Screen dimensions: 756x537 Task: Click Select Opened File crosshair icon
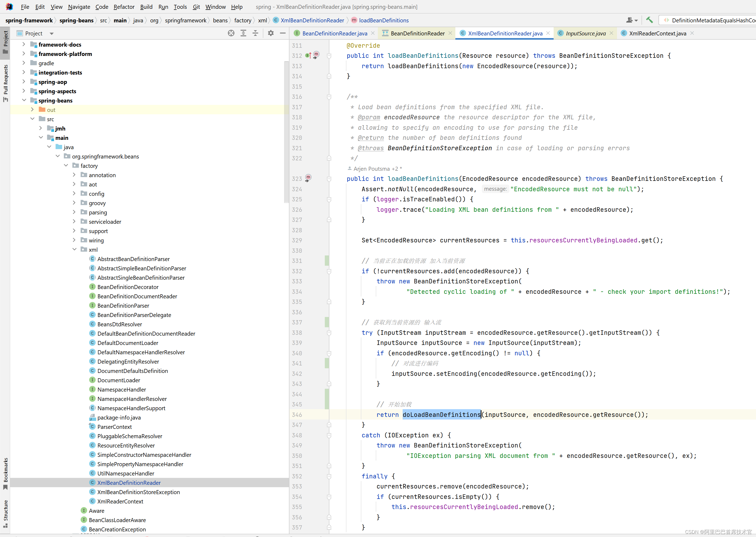[231, 33]
